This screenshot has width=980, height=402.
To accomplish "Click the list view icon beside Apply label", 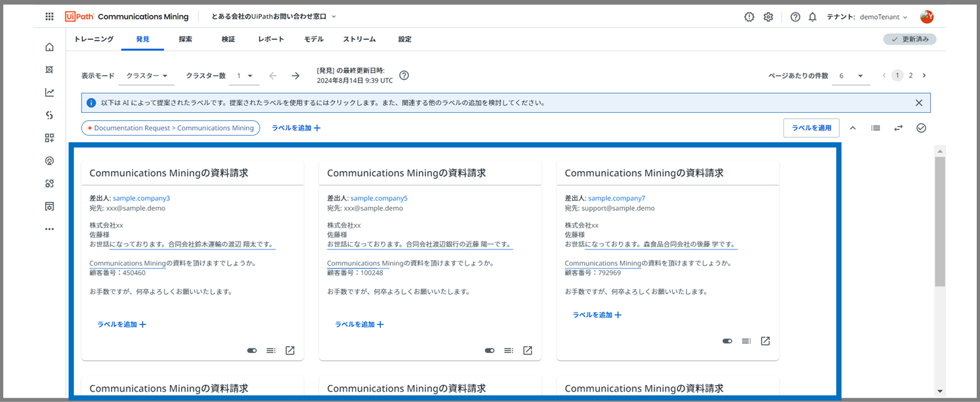I will click(x=875, y=128).
